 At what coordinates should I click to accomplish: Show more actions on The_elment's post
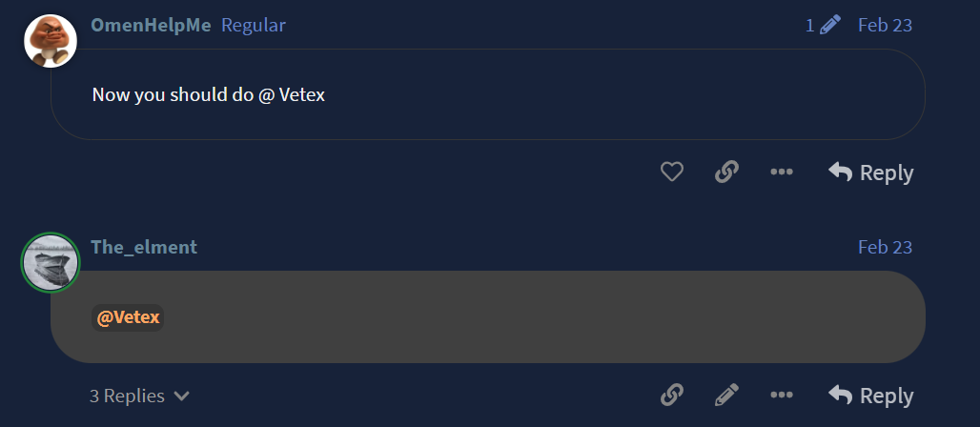tap(782, 395)
